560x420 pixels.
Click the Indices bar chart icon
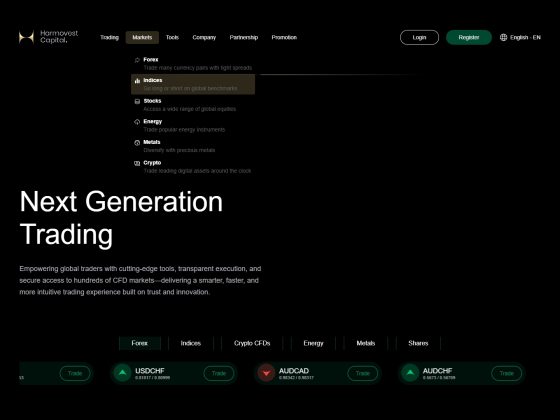tap(137, 81)
